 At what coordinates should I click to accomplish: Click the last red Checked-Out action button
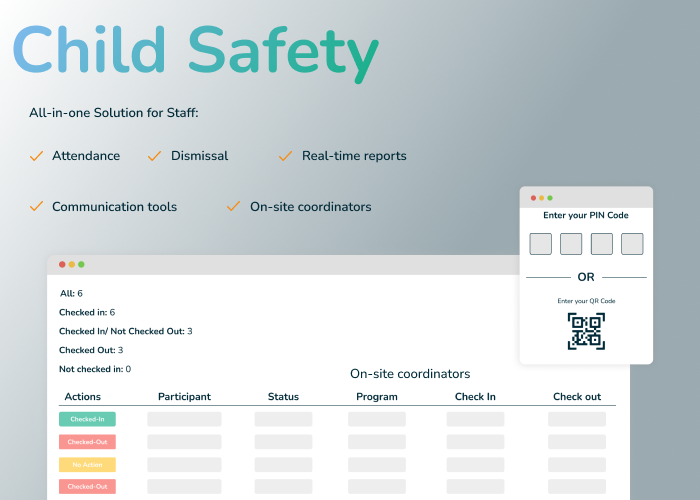point(88,487)
